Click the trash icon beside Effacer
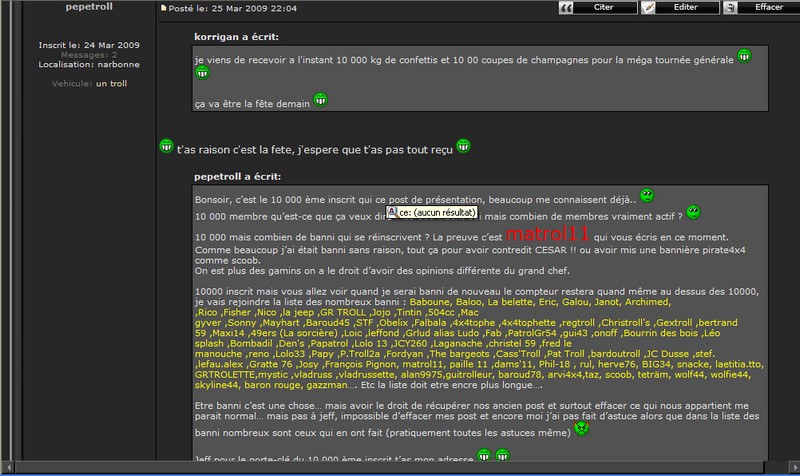Screen dimensions: 800x476 pos(730,8)
